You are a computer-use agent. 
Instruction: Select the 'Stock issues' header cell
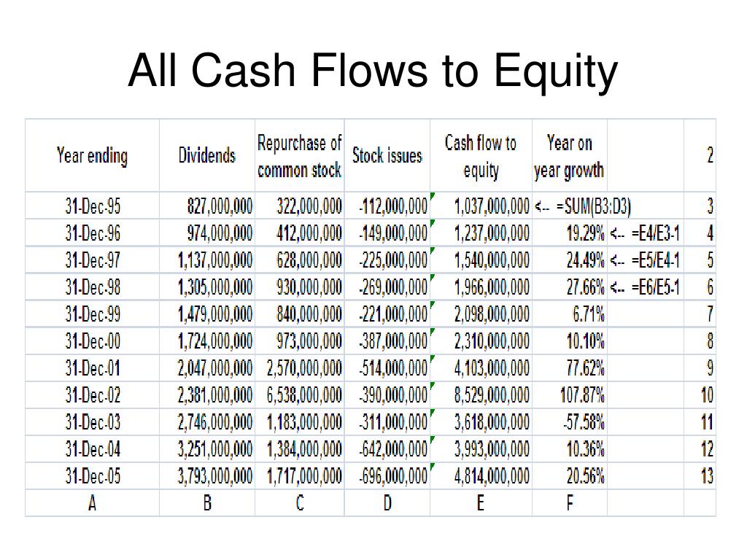click(x=387, y=156)
